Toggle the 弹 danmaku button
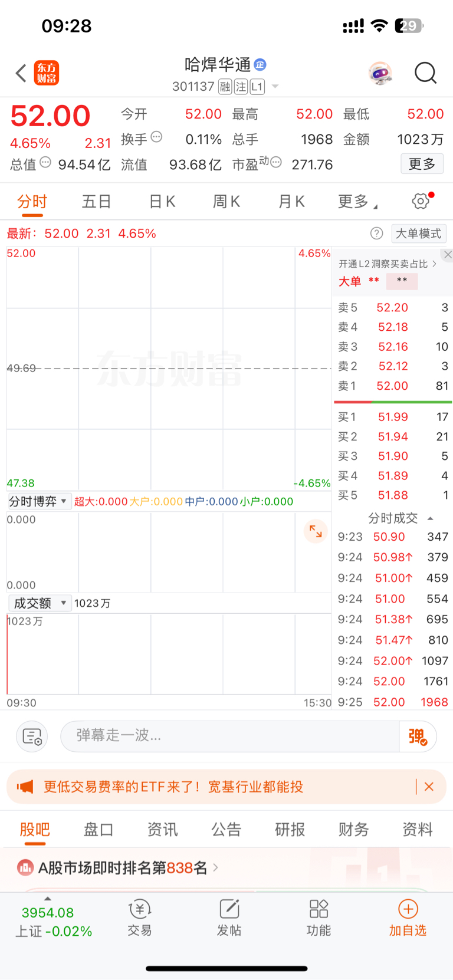453x980 pixels. [418, 736]
